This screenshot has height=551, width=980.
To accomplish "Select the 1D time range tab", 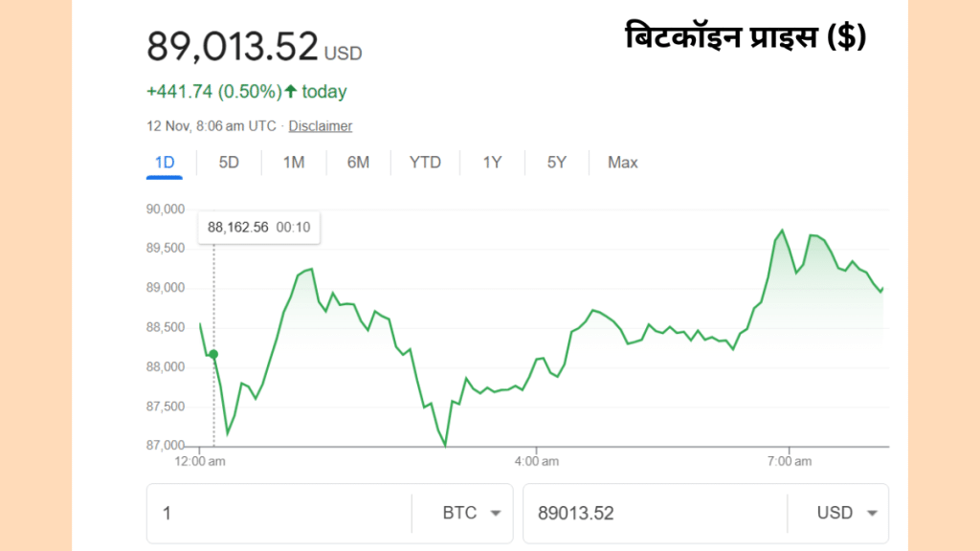I will (x=165, y=163).
